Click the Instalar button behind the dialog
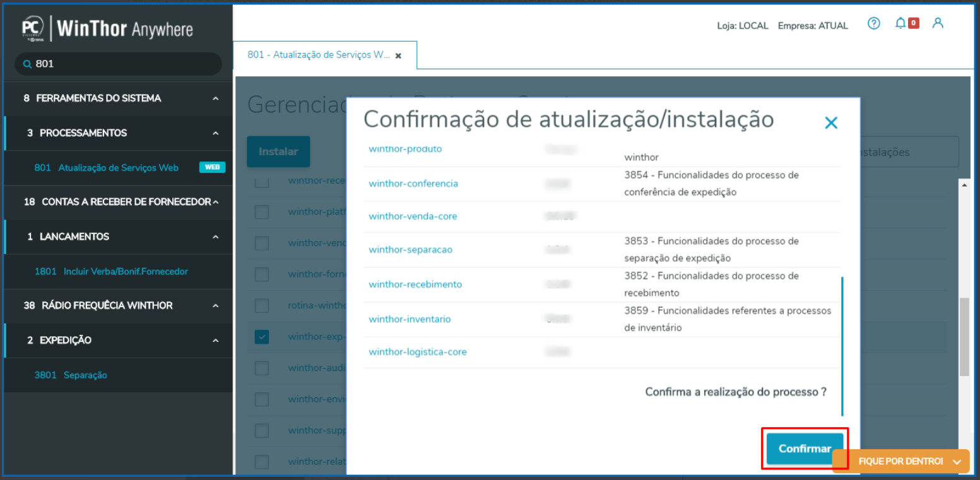 (x=278, y=151)
